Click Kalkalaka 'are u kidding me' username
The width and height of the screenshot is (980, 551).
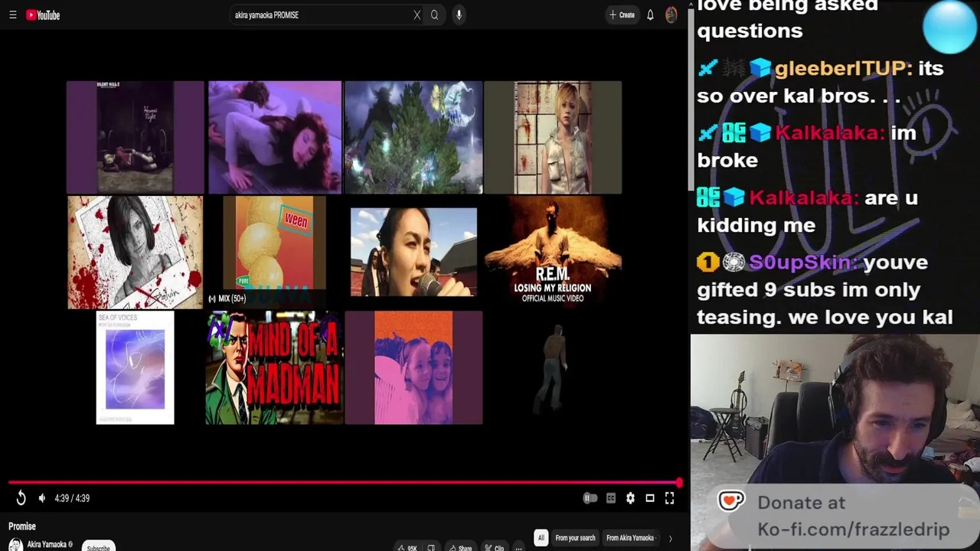[802, 197]
